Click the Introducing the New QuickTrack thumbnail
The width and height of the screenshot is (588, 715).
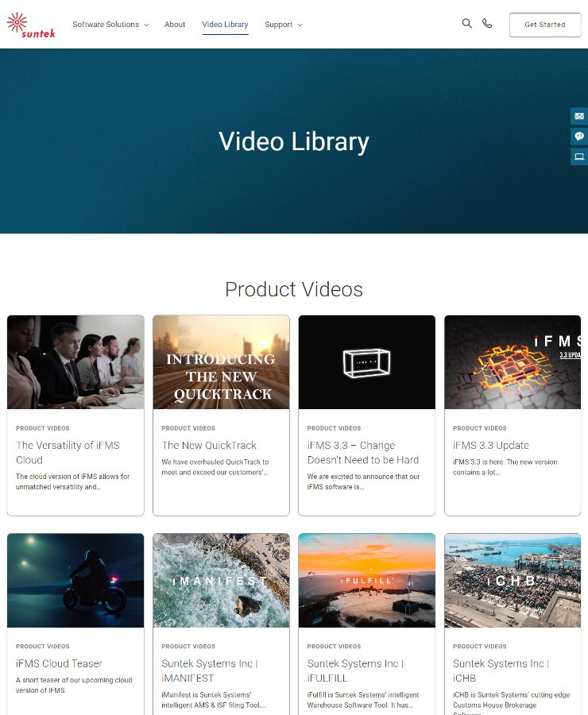pos(221,362)
